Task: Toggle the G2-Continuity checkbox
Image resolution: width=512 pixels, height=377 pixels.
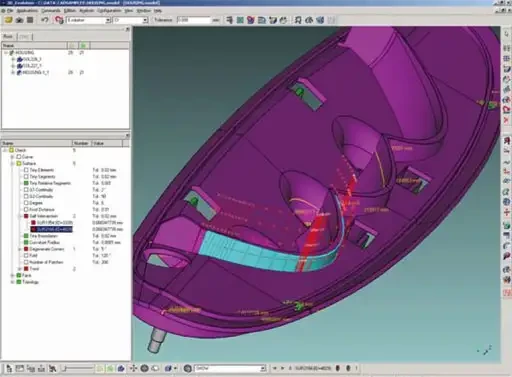Action: [26, 196]
